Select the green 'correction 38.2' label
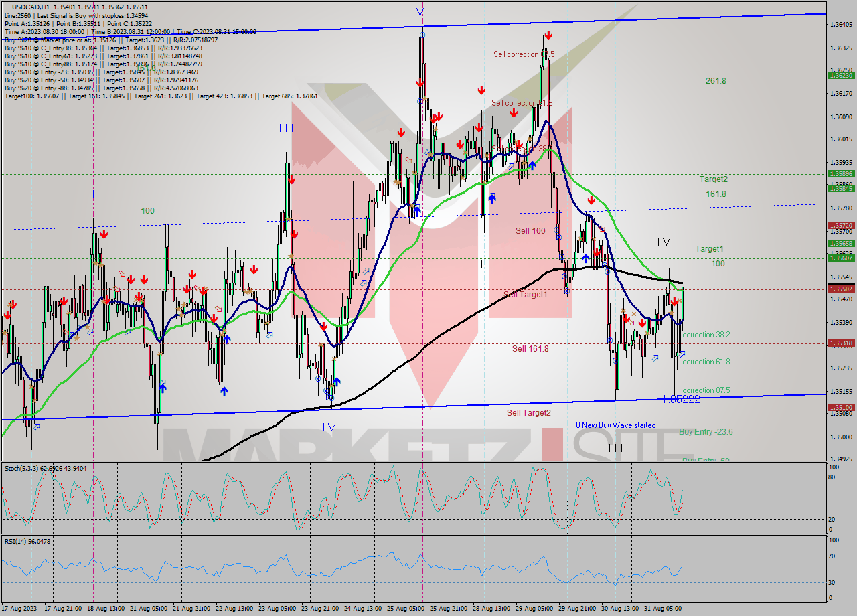This screenshot has height=616, width=857. pyautogui.click(x=706, y=335)
